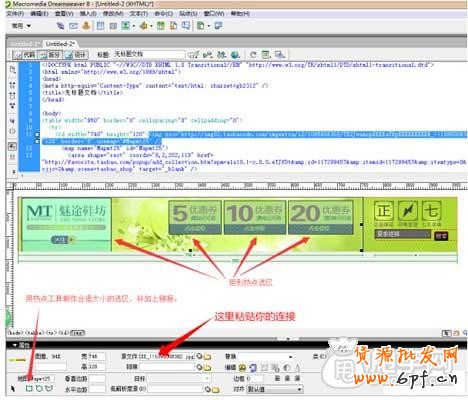Viewport: 468px width, 400px height.
Task: Select the Oval Hotspot tool
Action: click(39, 388)
